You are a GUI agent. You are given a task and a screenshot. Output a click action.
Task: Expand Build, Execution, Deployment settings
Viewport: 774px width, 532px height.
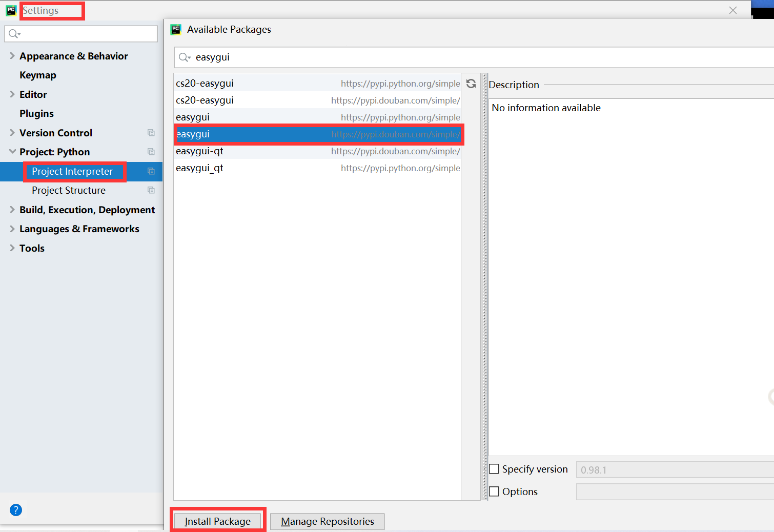12,210
